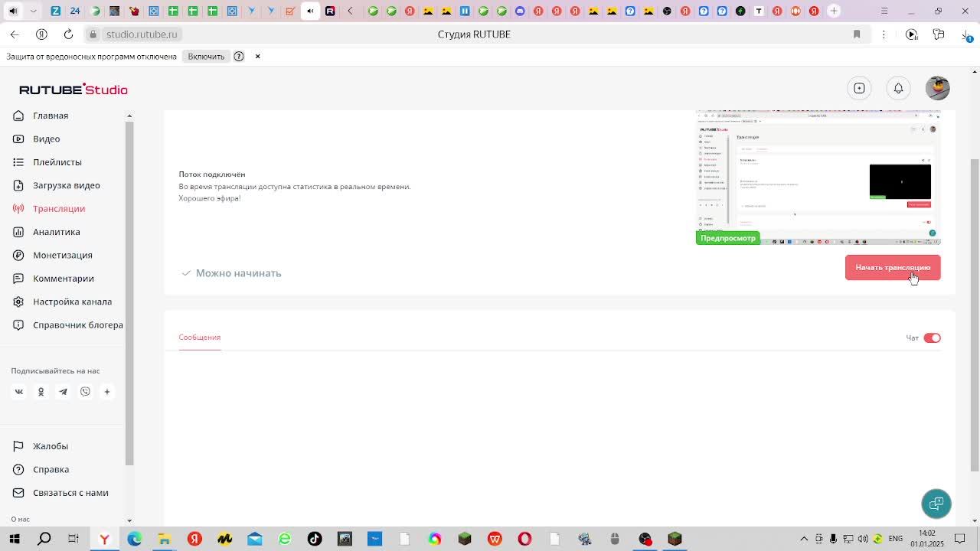This screenshot has width=980, height=551.
Task: Click the sidebar scroll-up arrow
Action: [129, 116]
